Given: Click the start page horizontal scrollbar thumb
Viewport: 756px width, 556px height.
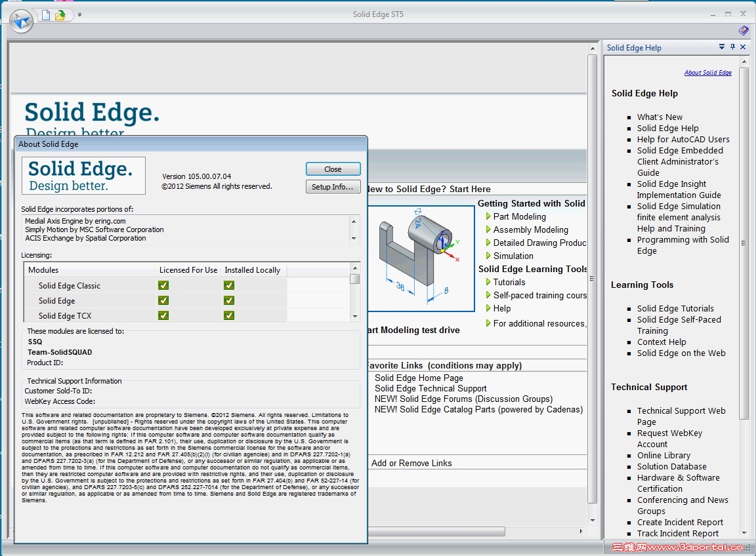Looking at the screenshot, I should [437, 532].
